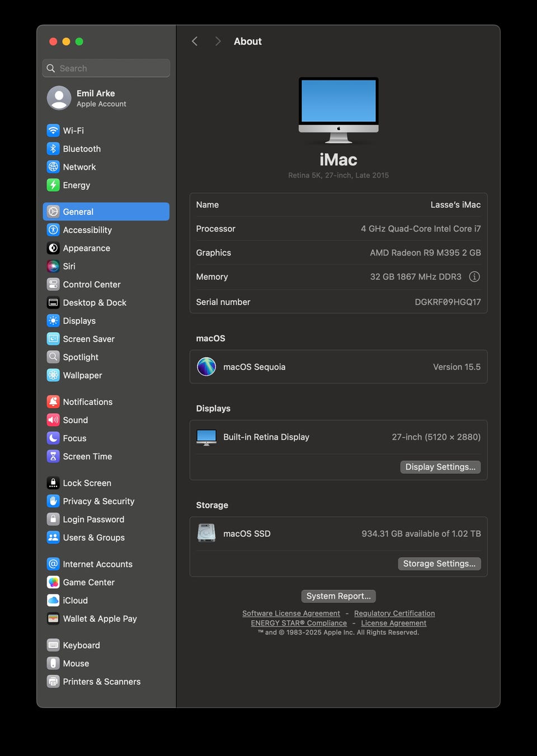Open Desktop & Dock icon
This screenshot has width=537, height=756.
click(x=53, y=303)
